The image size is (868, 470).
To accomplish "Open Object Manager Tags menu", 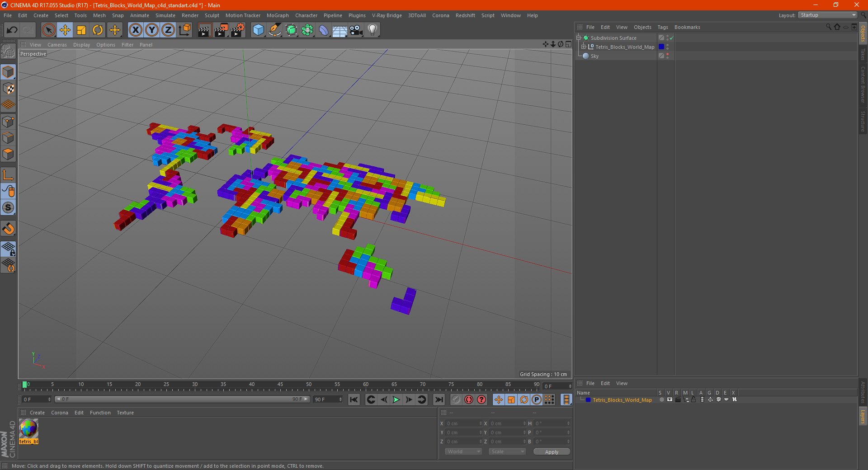I will tap(663, 27).
